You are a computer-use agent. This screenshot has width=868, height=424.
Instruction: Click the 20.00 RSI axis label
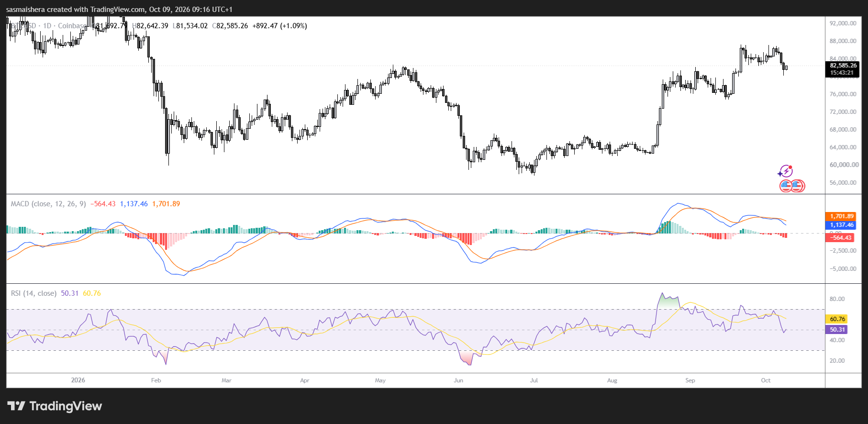837,361
